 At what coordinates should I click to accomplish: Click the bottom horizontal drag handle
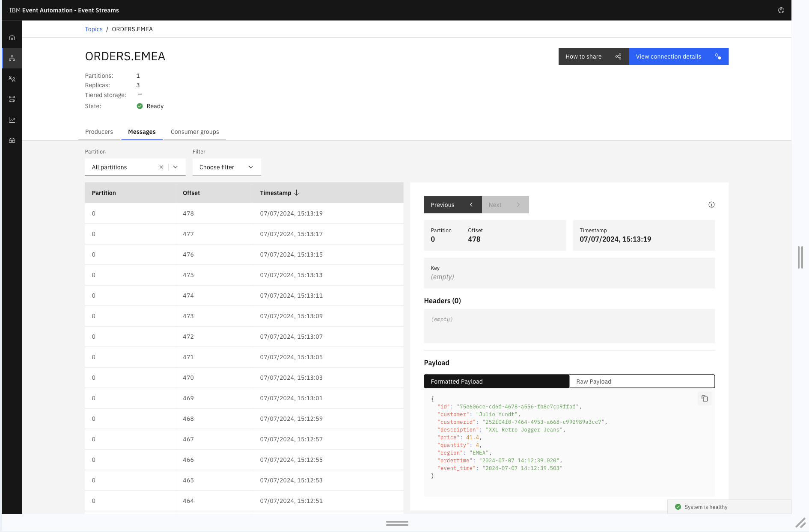(x=397, y=523)
